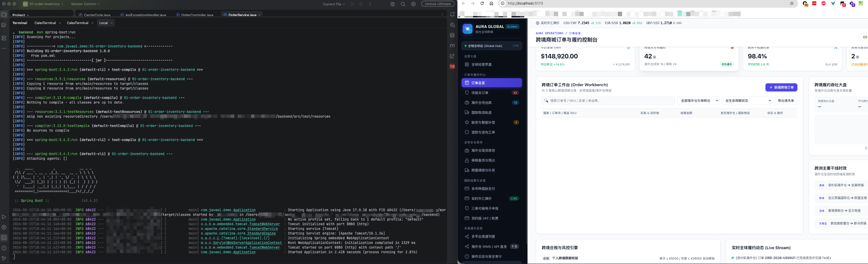The width and height of the screenshot is (868, 264).
Task: Switch to the ApiExceptionHandler.java tab
Action: coord(143,15)
